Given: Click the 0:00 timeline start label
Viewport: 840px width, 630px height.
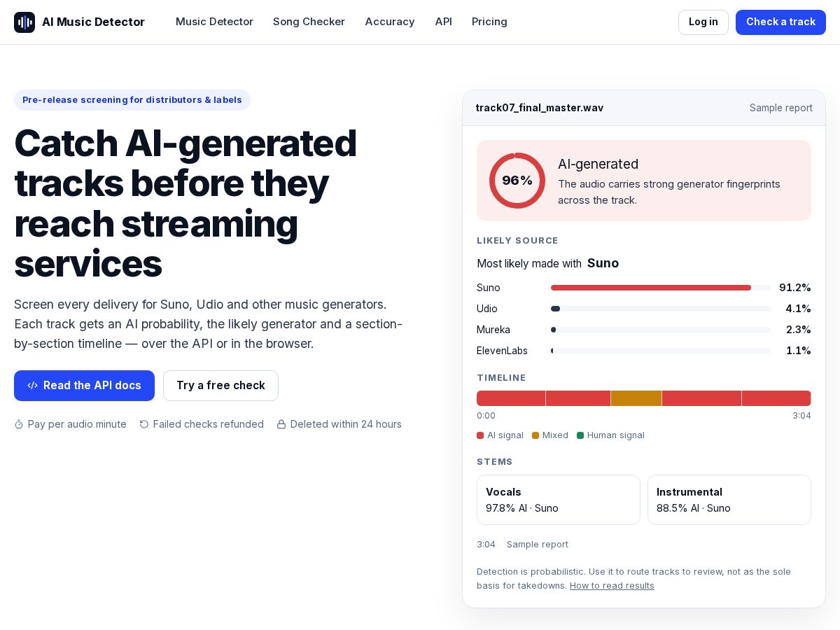Looking at the screenshot, I should 486,416.
